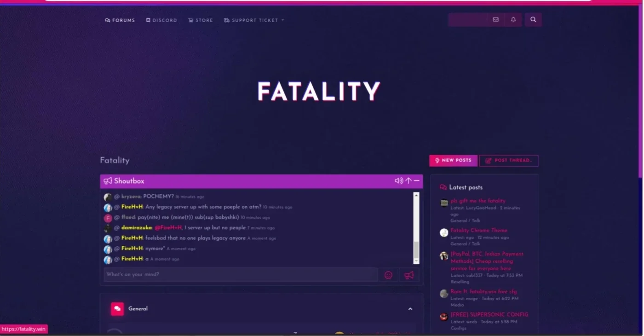Open PayPal BTC cheap reselling thread
This screenshot has width=644, height=336.
click(487, 261)
